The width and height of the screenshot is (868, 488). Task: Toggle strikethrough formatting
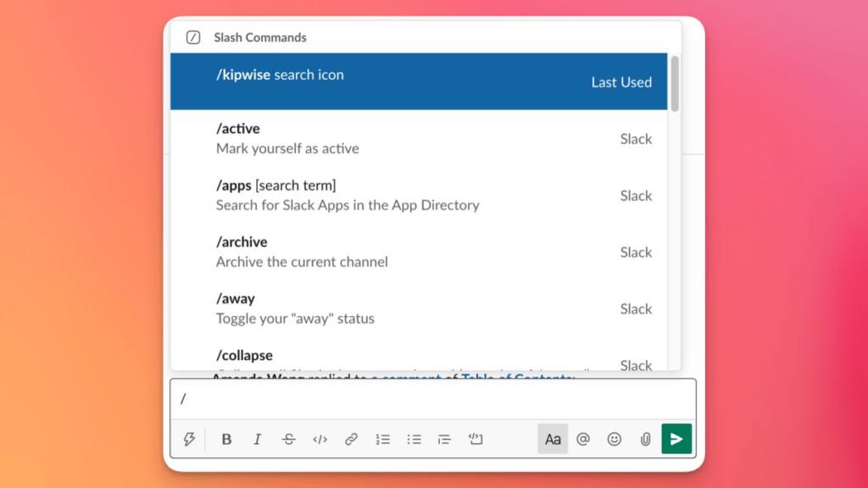tap(288, 439)
